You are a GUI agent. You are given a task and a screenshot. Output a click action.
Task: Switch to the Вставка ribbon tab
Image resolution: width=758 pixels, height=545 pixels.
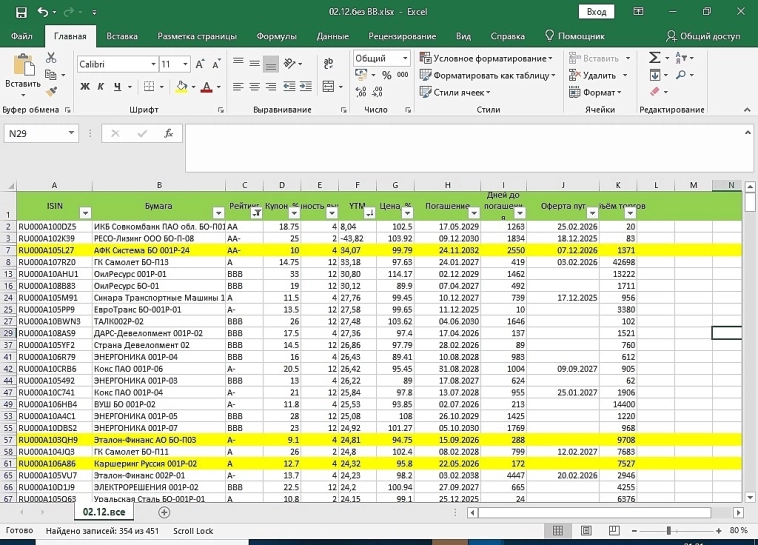(122, 36)
